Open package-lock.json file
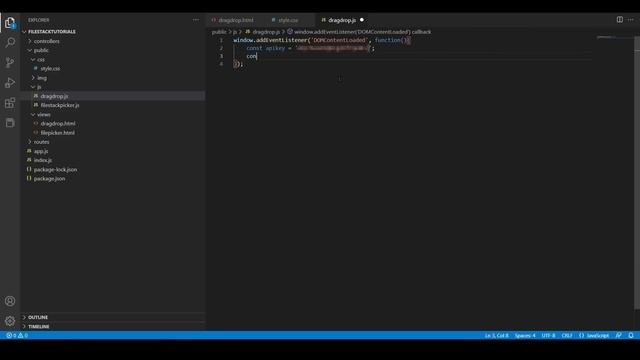The image size is (640, 360). click(55, 169)
